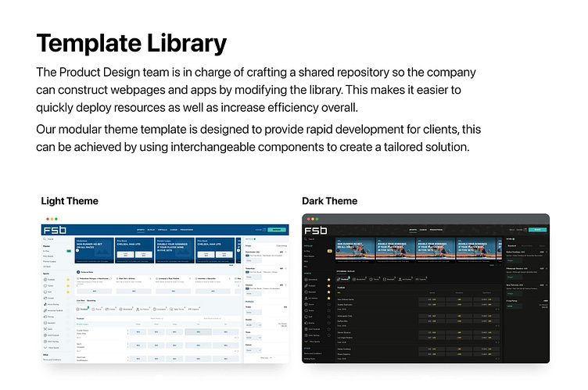The width and height of the screenshot is (588, 390).
Task: Select Soccer icon in Dark Theme sidebar
Action: [x=306, y=305]
